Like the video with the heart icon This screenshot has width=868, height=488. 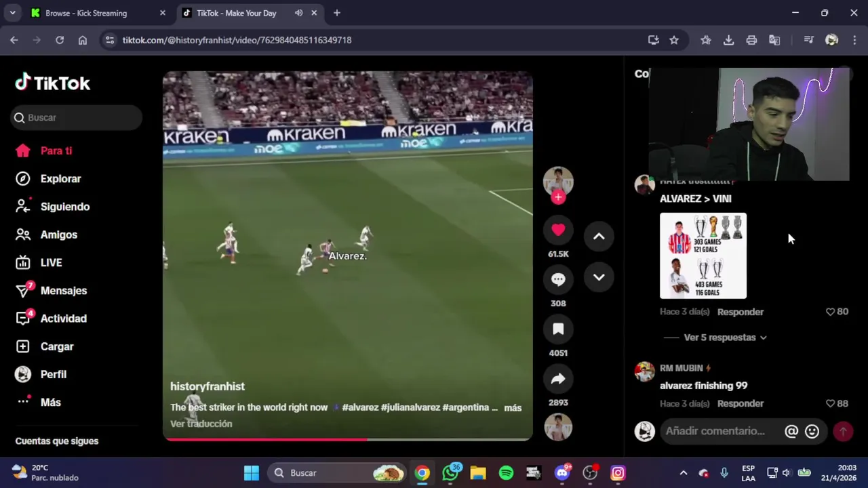point(558,230)
